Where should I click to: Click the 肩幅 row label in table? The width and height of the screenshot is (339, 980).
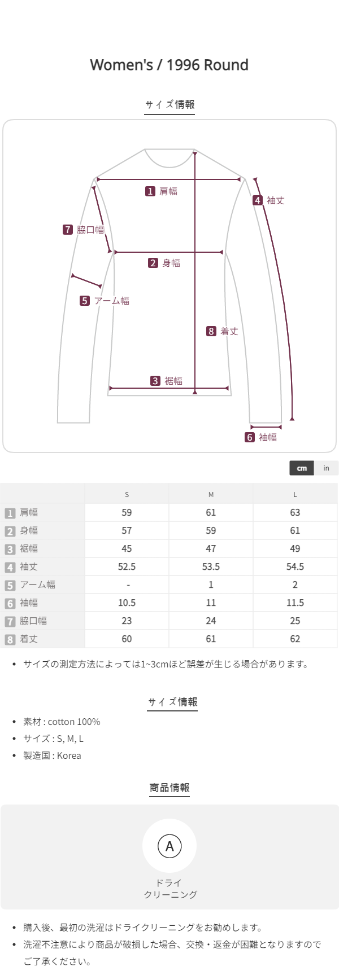pos(29,512)
